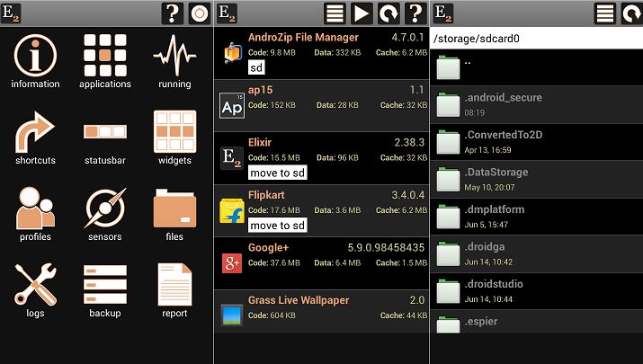Open the applications grid icon

tap(105, 56)
